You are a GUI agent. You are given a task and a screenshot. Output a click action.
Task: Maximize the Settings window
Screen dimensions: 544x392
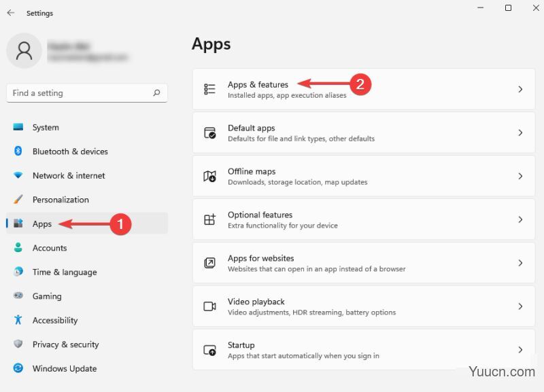[508, 7]
